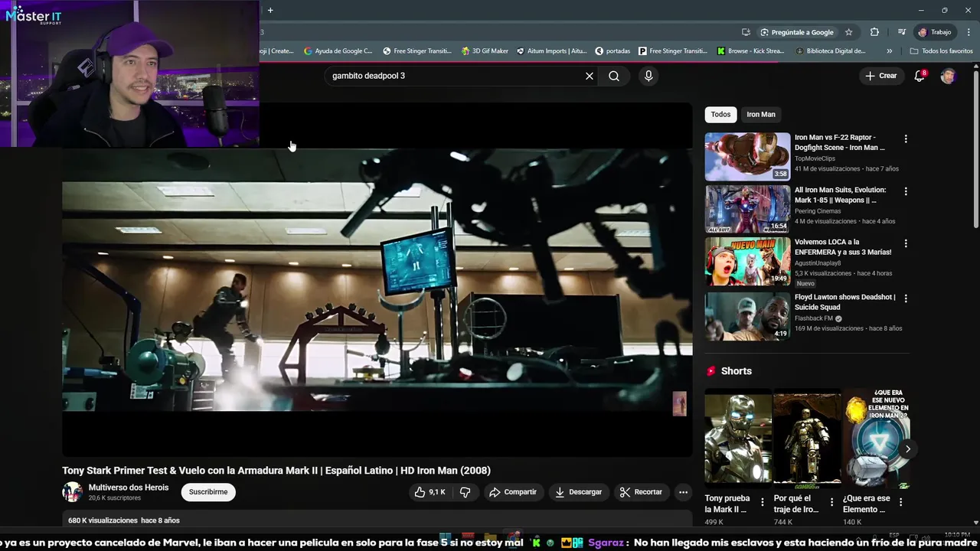Dislike the video with thumbs-down
Image resolution: width=980 pixels, height=551 pixels.
pyautogui.click(x=465, y=492)
